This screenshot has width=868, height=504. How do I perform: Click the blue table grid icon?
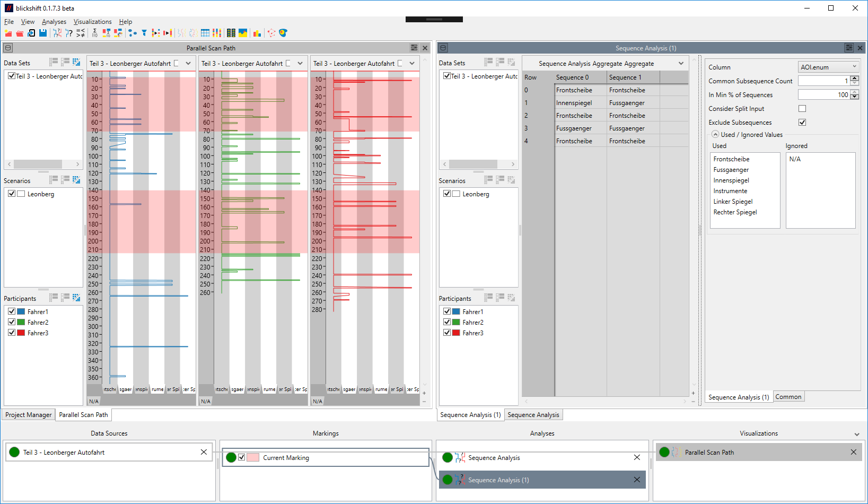[205, 33]
